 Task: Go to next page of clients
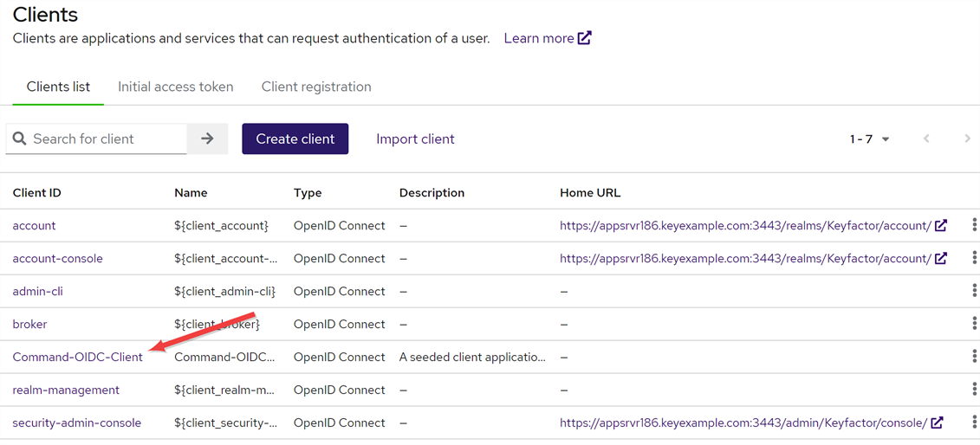click(967, 139)
